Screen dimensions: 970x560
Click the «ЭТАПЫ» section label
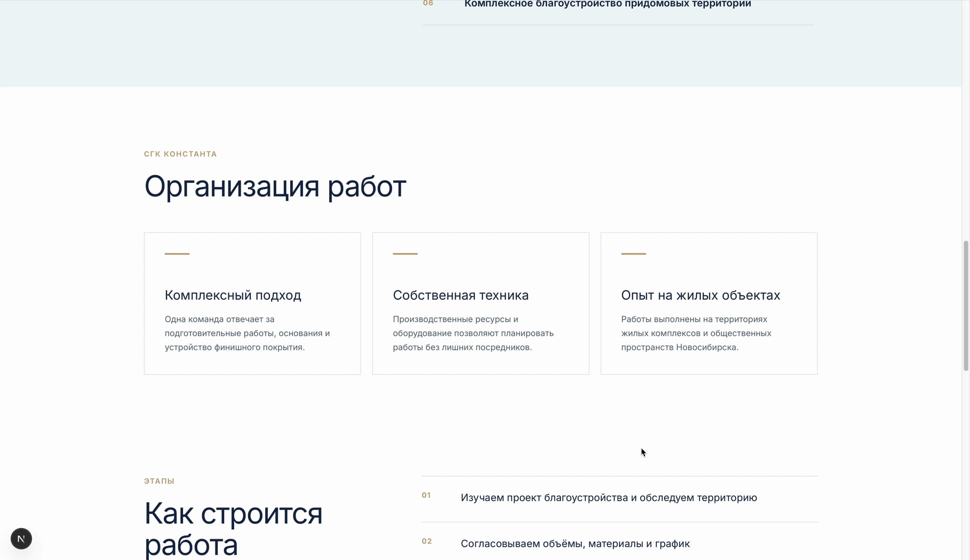tap(159, 481)
